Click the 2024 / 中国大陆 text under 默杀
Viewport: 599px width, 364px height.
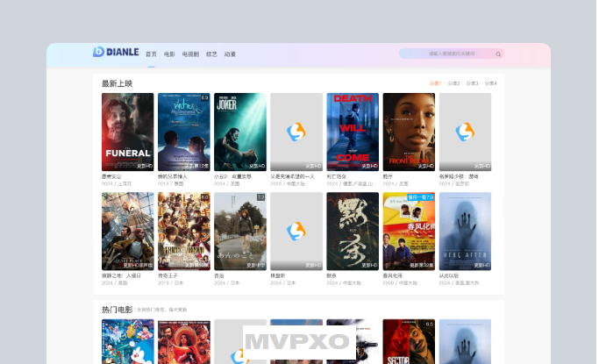[344, 283]
